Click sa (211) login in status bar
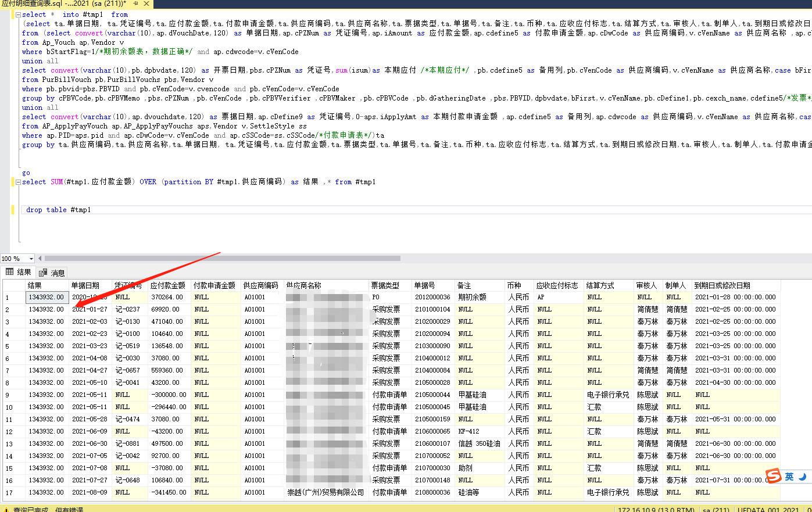The image size is (812, 512). pos(716,510)
